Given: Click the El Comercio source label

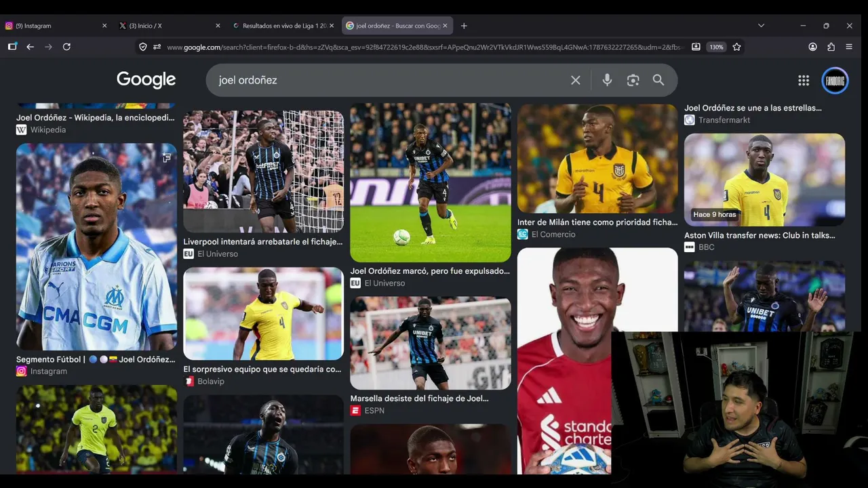Looking at the screenshot, I should click(547, 235).
